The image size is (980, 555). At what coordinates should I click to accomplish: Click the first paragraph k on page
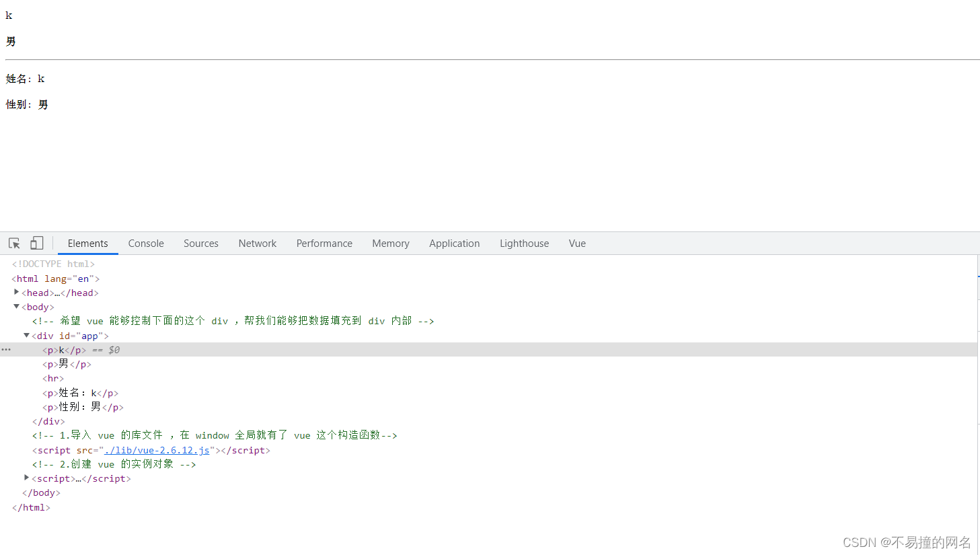click(x=9, y=15)
